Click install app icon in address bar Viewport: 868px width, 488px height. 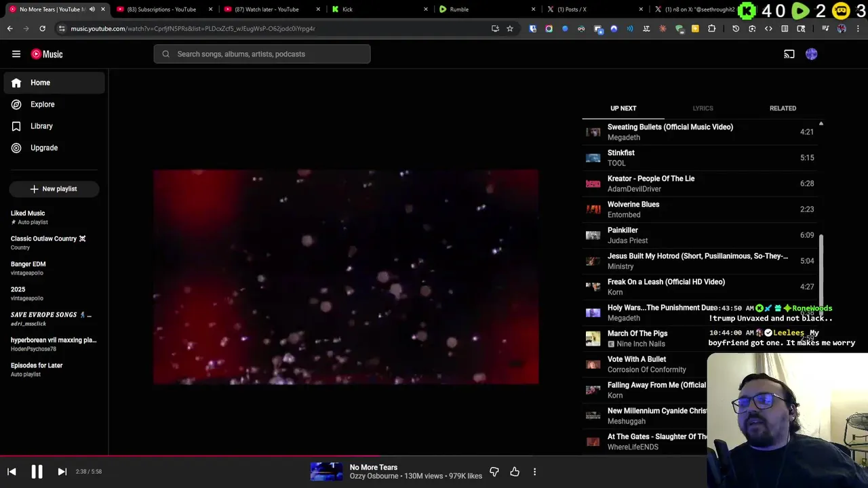495,28
